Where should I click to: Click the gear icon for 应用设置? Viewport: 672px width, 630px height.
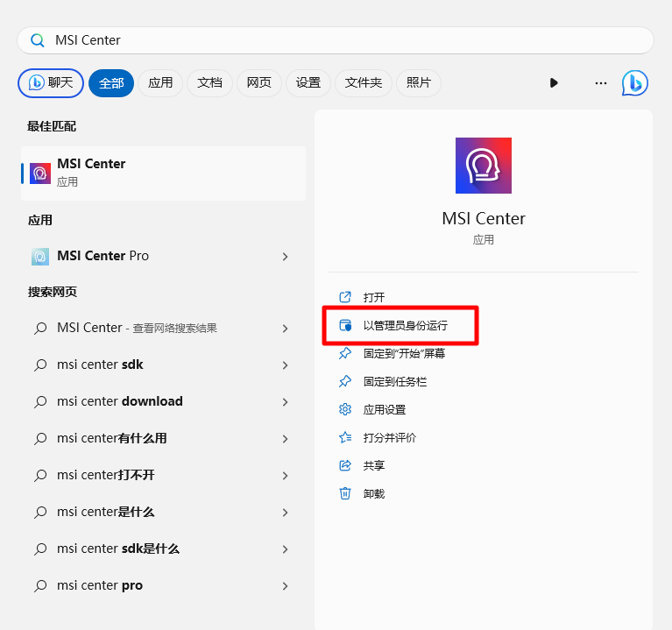click(345, 410)
